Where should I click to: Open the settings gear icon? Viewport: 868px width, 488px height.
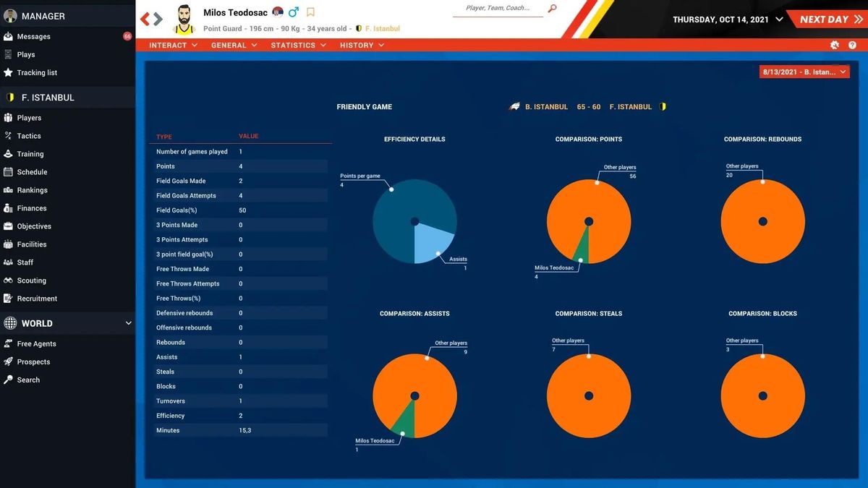click(x=835, y=45)
